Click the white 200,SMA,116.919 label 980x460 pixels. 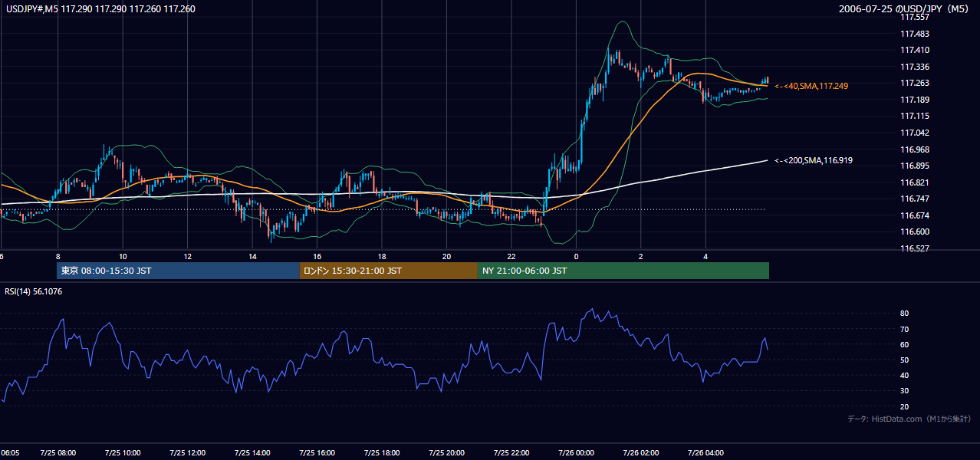pyautogui.click(x=814, y=161)
